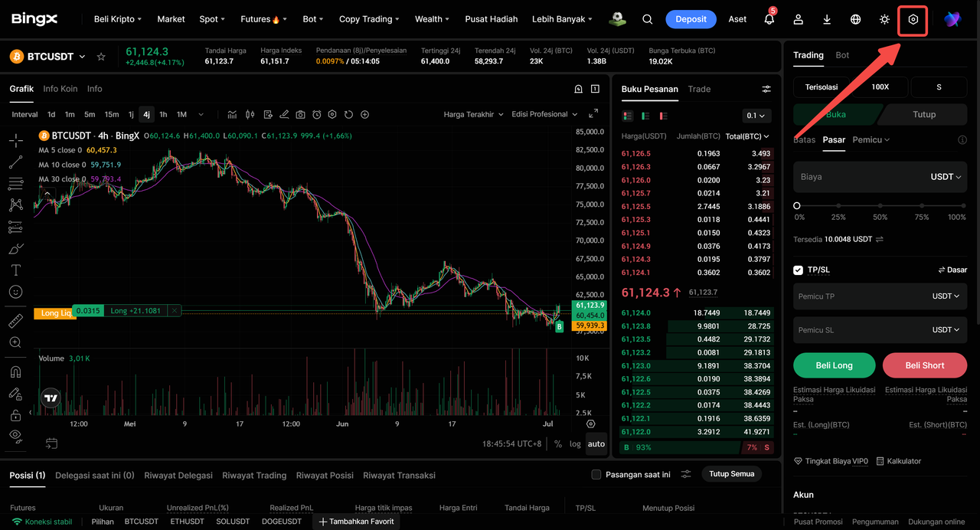This screenshot has height=530, width=980.
Task: Set the amount slider to 50%
Action: pos(880,206)
